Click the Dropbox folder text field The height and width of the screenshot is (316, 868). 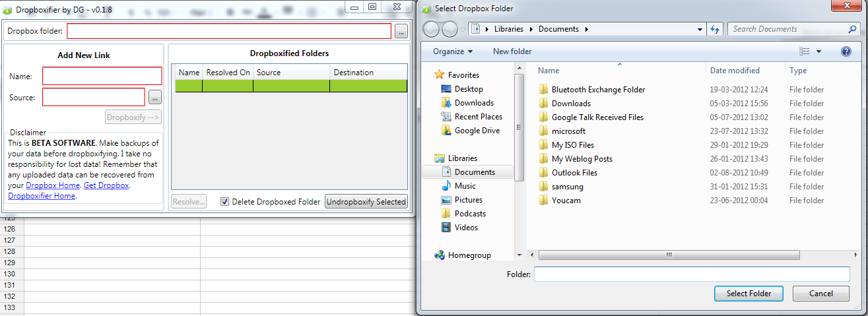click(x=229, y=31)
